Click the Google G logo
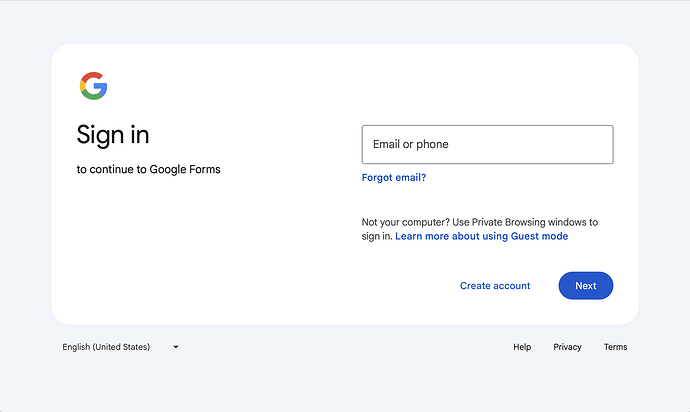This screenshot has width=690, height=412. click(93, 86)
